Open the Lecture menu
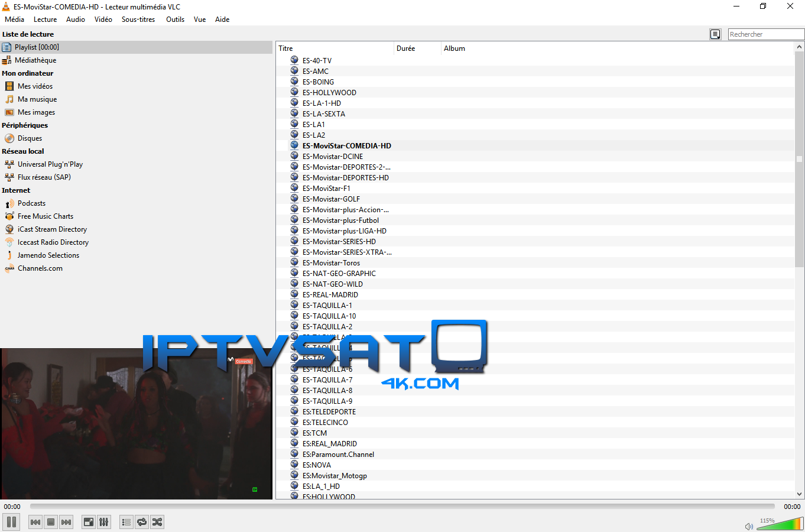The image size is (805, 532). pyautogui.click(x=46, y=20)
